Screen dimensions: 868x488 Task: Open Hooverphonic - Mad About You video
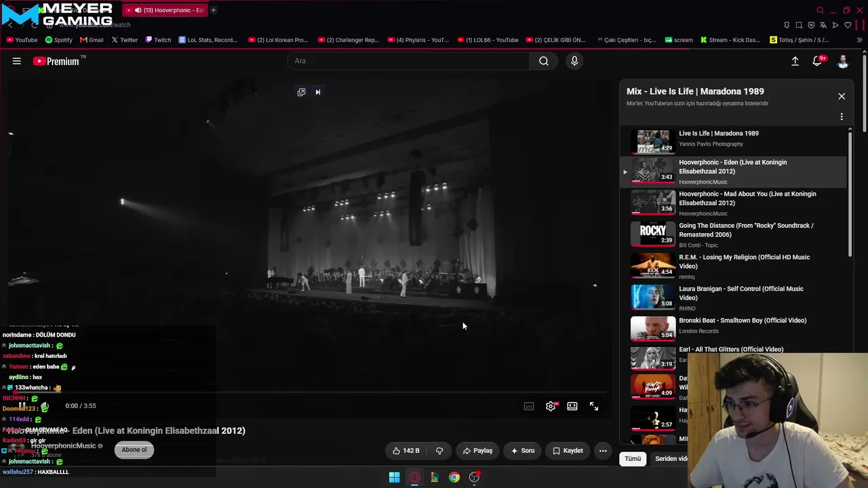coord(747,199)
